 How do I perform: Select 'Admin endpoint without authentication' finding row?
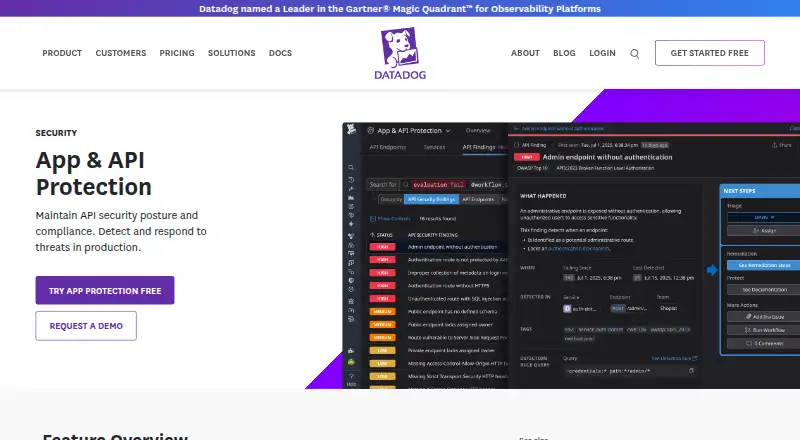pyautogui.click(x=438, y=247)
